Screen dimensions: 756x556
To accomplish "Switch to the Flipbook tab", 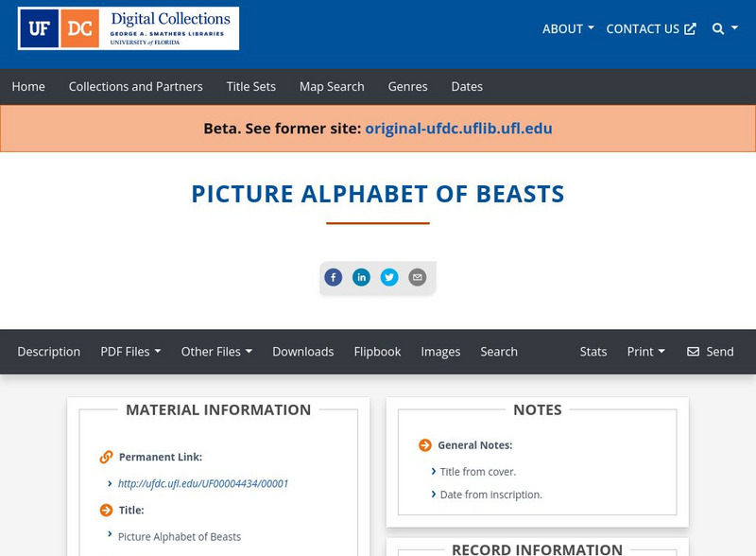I will click(378, 352).
